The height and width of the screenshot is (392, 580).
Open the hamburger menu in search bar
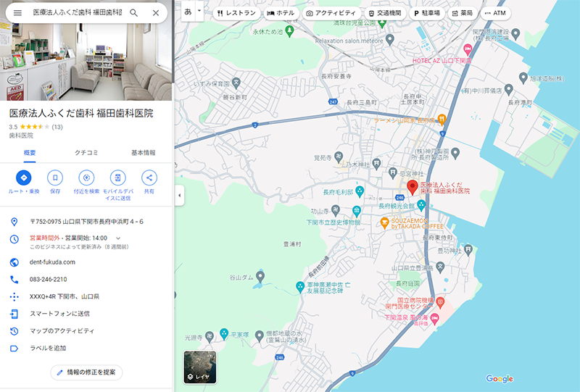[x=17, y=13]
